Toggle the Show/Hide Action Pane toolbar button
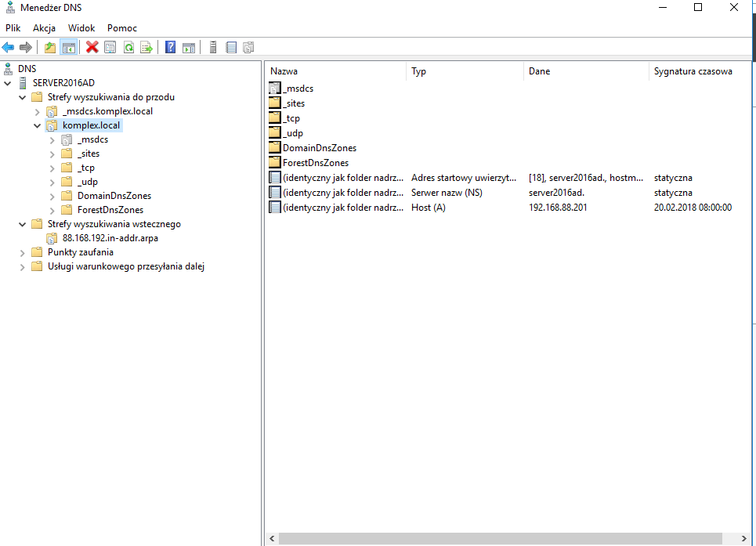This screenshot has width=756, height=546. [189, 47]
